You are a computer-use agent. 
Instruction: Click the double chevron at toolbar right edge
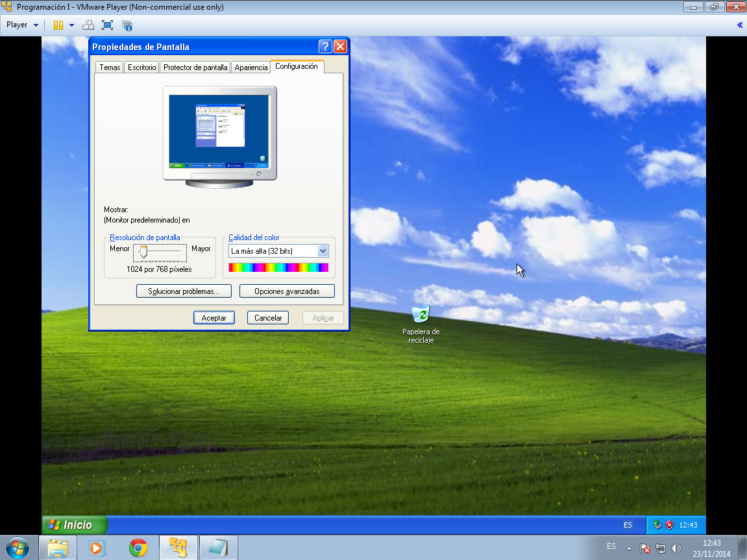[x=739, y=25]
